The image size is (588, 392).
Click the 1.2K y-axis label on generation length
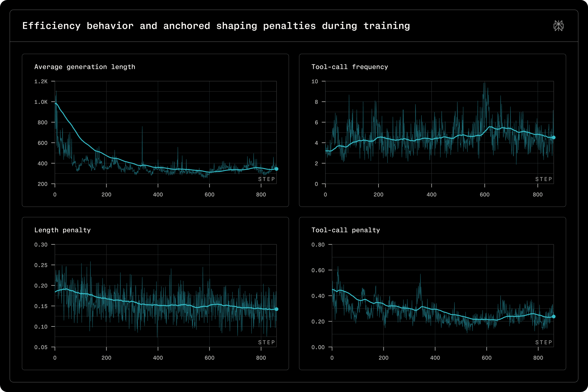[41, 81]
